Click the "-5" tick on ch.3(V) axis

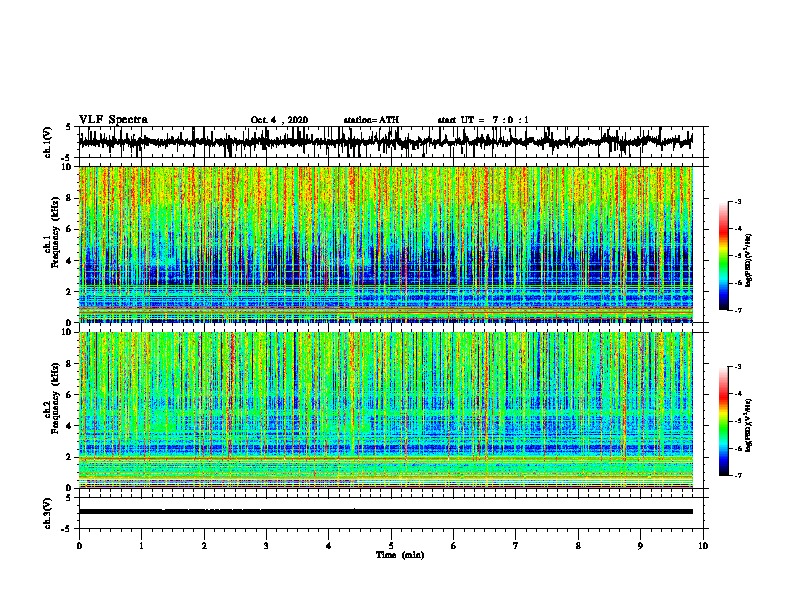67,529
